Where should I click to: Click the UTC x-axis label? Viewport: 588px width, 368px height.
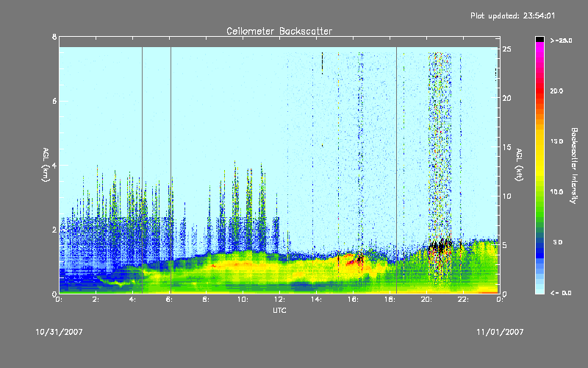tap(279, 310)
